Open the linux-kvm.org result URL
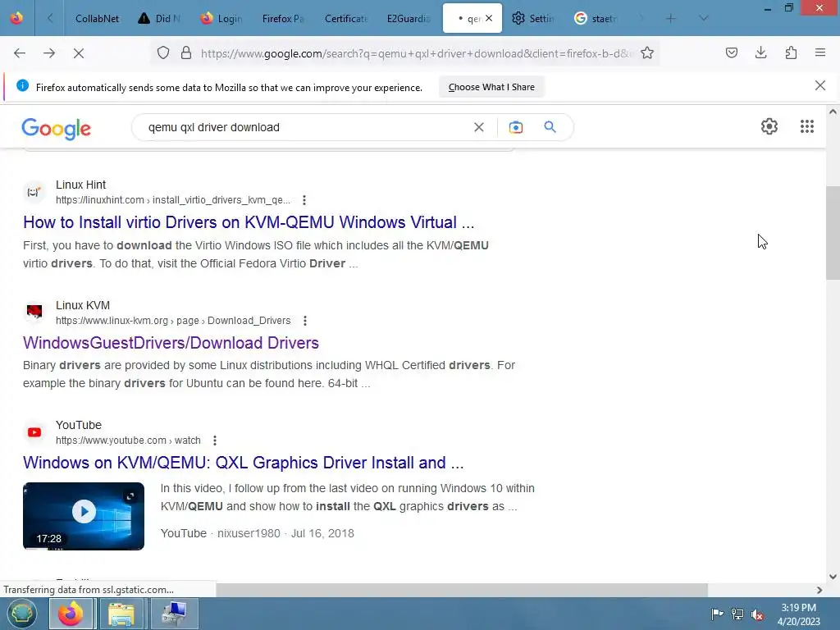Screen dimensions: 840x630 point(173,321)
